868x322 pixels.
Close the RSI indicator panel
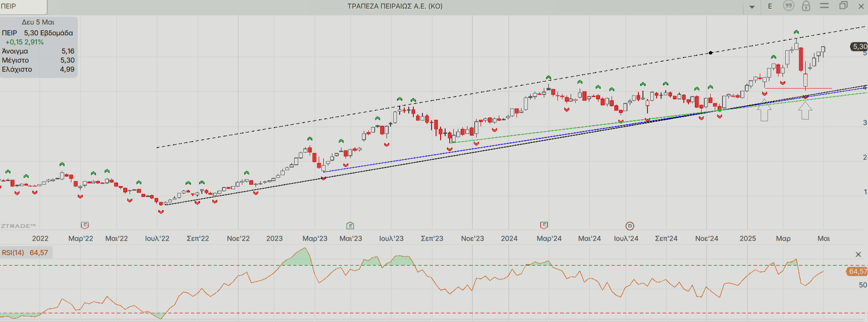tap(858, 254)
